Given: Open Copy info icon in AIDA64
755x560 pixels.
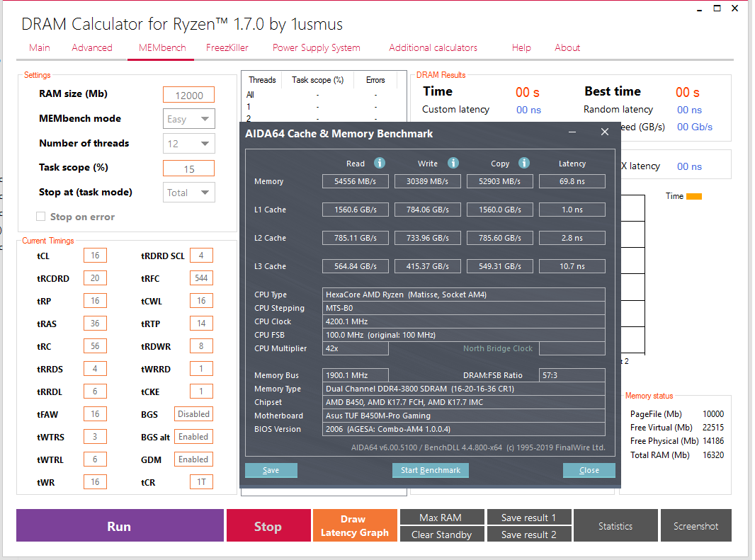Looking at the screenshot, I should pyautogui.click(x=524, y=164).
